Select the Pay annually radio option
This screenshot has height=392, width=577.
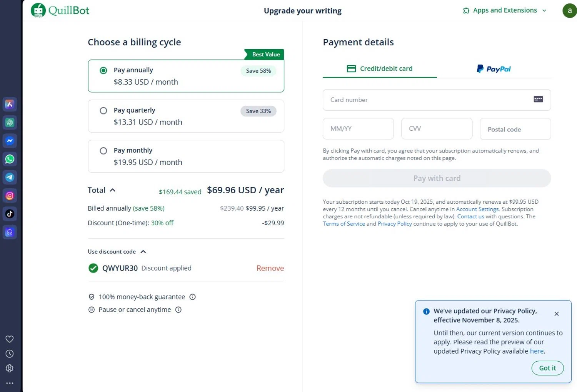(x=103, y=70)
